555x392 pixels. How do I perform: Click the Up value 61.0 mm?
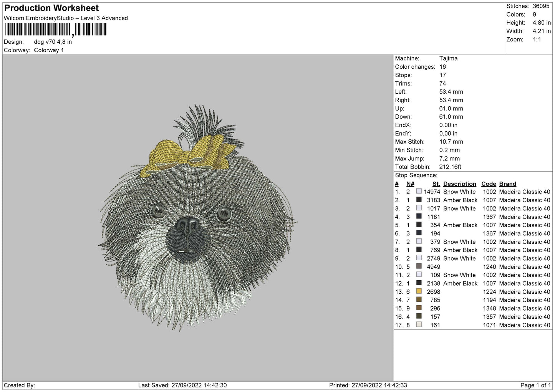click(x=451, y=109)
